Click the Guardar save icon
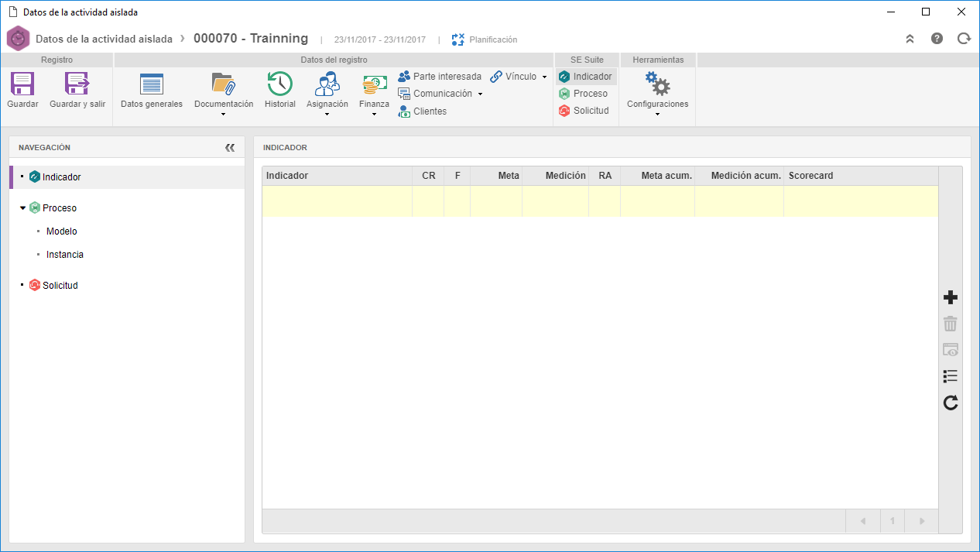 click(22, 84)
